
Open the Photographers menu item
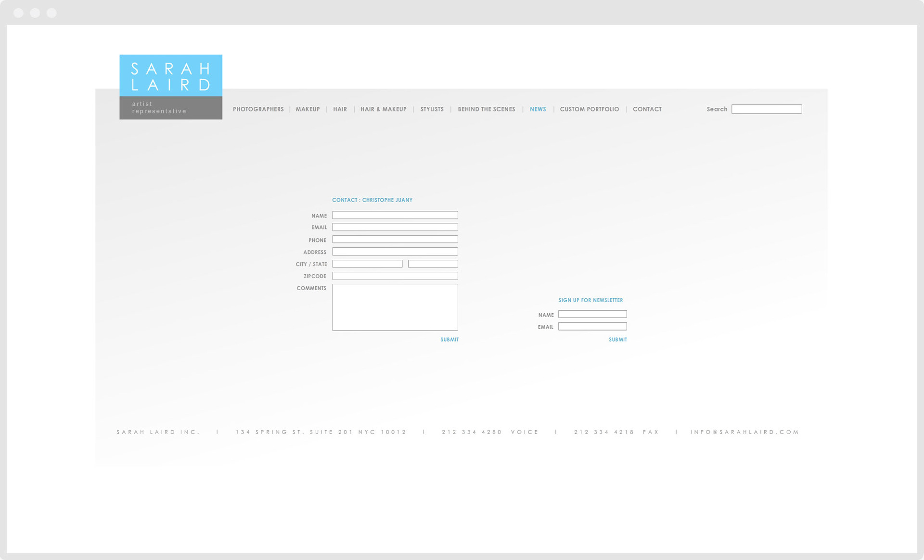tap(258, 109)
